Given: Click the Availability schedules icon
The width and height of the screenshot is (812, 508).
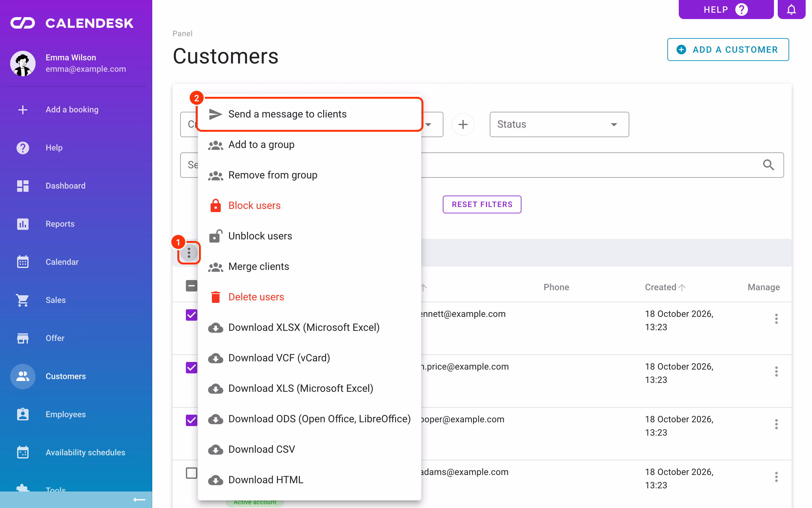Looking at the screenshot, I should click(x=23, y=452).
